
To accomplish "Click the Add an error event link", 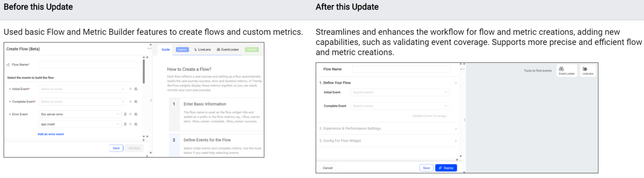I will pyautogui.click(x=51, y=134).
